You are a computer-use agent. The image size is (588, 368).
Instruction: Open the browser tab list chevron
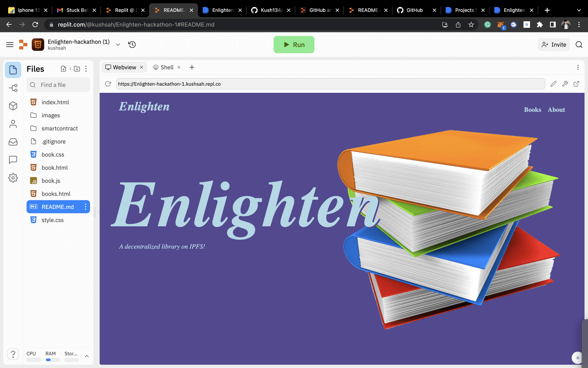click(579, 10)
